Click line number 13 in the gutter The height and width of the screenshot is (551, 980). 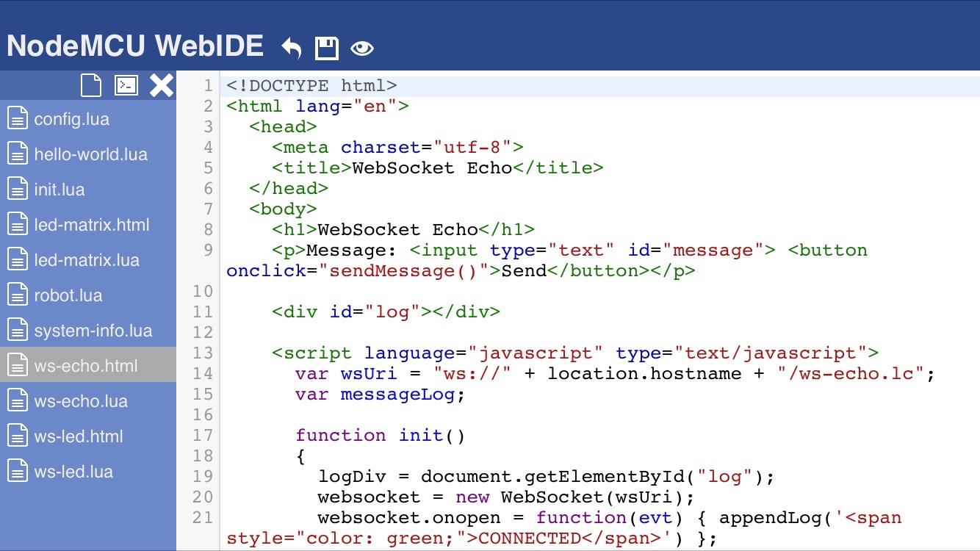(203, 353)
